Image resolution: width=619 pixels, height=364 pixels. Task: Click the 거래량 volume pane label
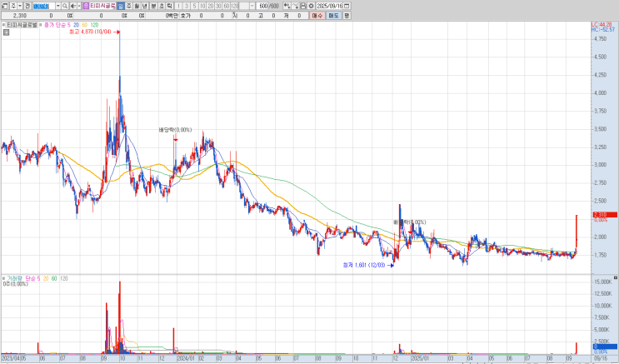(x=15, y=278)
